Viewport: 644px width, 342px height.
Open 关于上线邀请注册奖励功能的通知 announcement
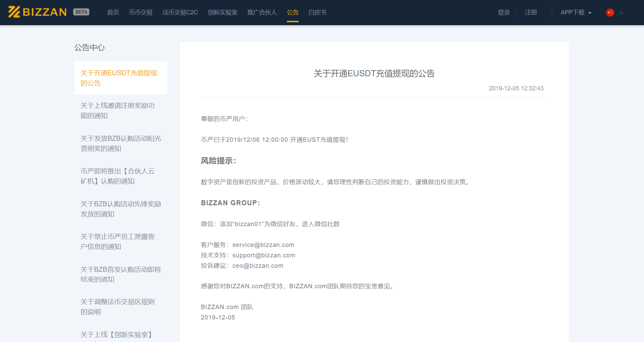pos(117,110)
